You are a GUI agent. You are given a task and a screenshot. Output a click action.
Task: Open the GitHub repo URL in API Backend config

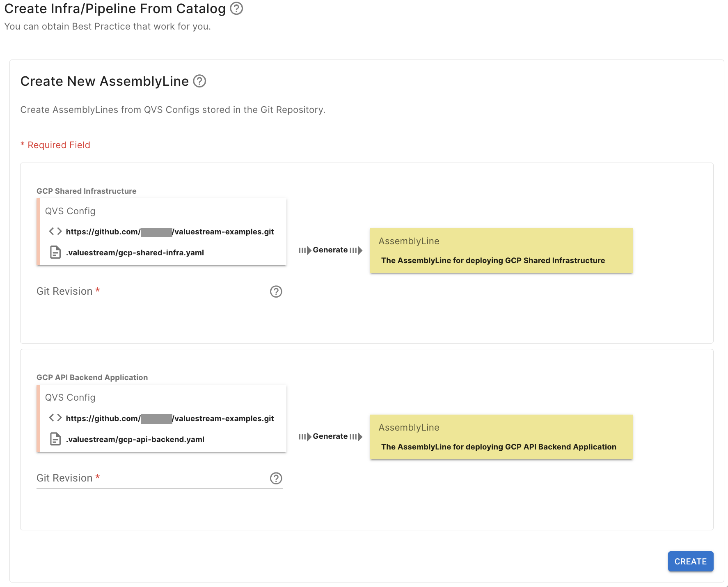click(x=169, y=419)
